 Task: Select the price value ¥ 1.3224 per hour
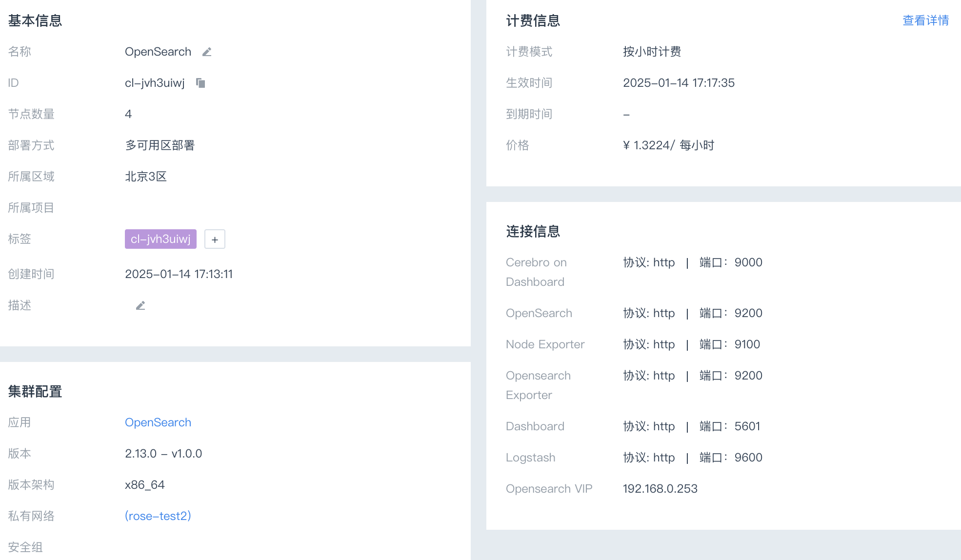668,145
